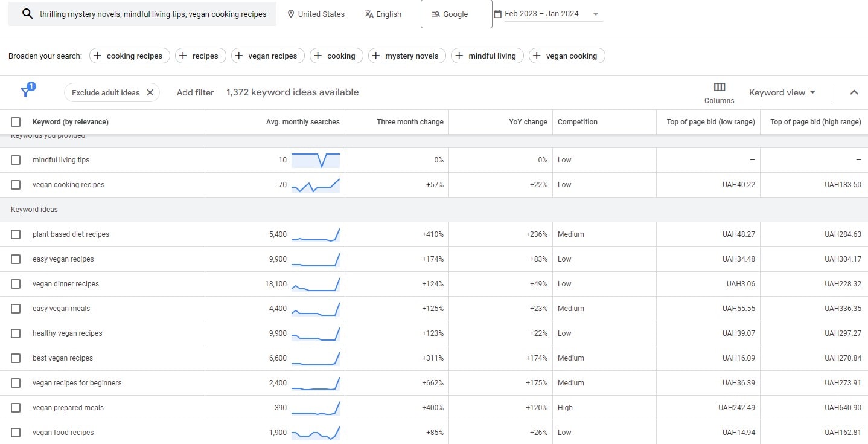Viewport: 868px width, 444px height.
Task: Click the UAH3.06 low bid value
Action: point(741,284)
